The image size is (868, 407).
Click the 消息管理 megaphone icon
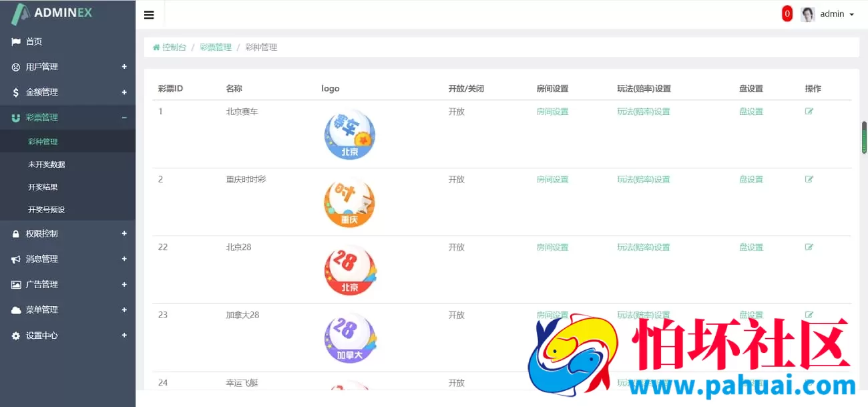click(16, 259)
